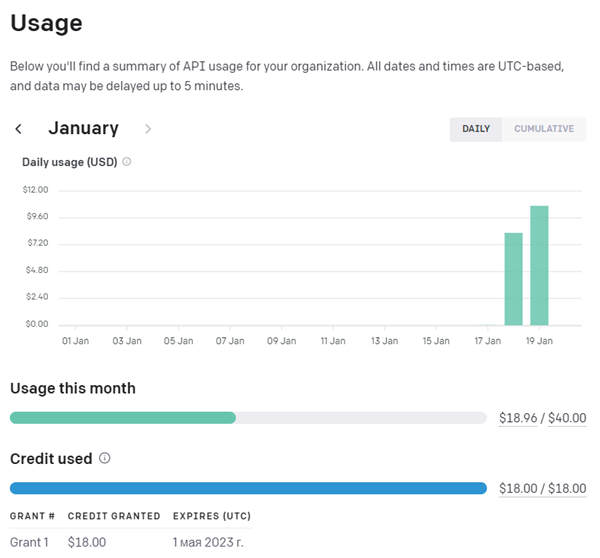Image resolution: width=600 pixels, height=558 pixels.
Task: Click the 05 Jan date label
Action: (178, 341)
